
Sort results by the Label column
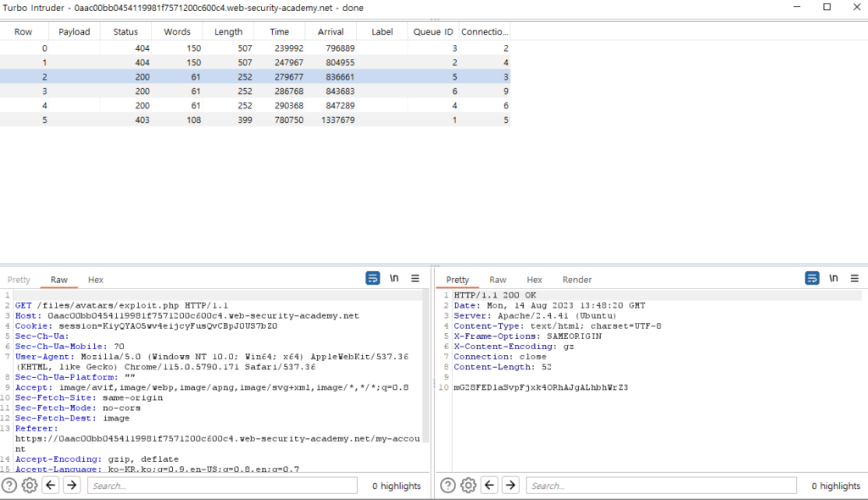(x=382, y=31)
